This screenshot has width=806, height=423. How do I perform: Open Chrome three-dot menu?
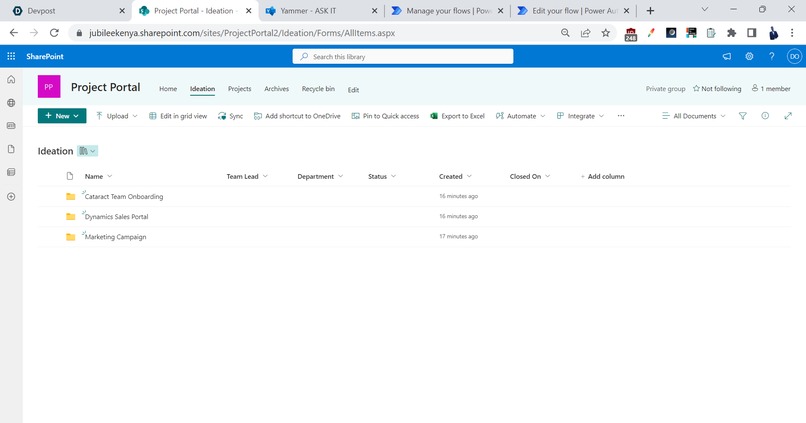pyautogui.click(x=792, y=33)
